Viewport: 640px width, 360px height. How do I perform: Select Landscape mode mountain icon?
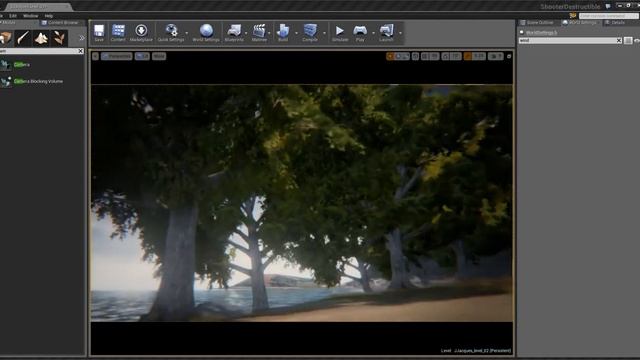click(41, 38)
